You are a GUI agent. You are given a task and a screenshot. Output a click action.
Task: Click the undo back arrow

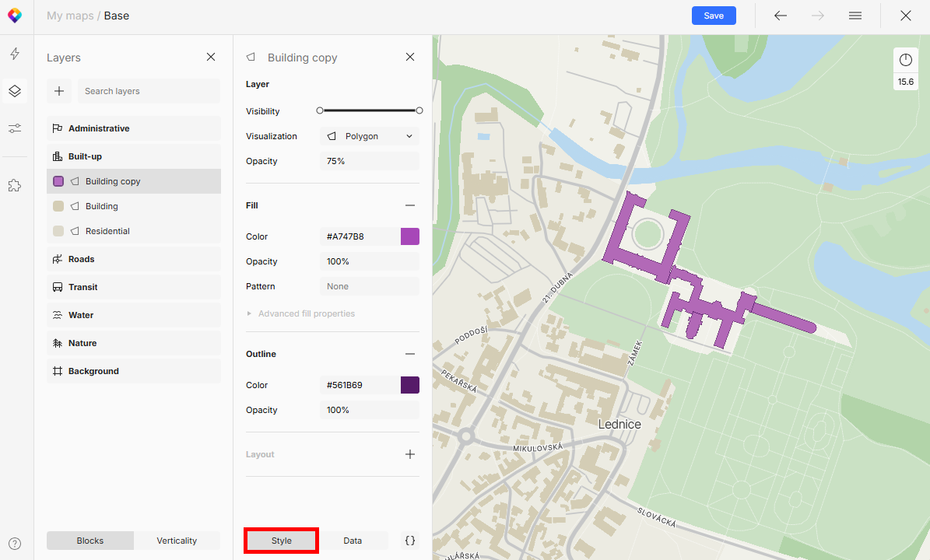(781, 16)
